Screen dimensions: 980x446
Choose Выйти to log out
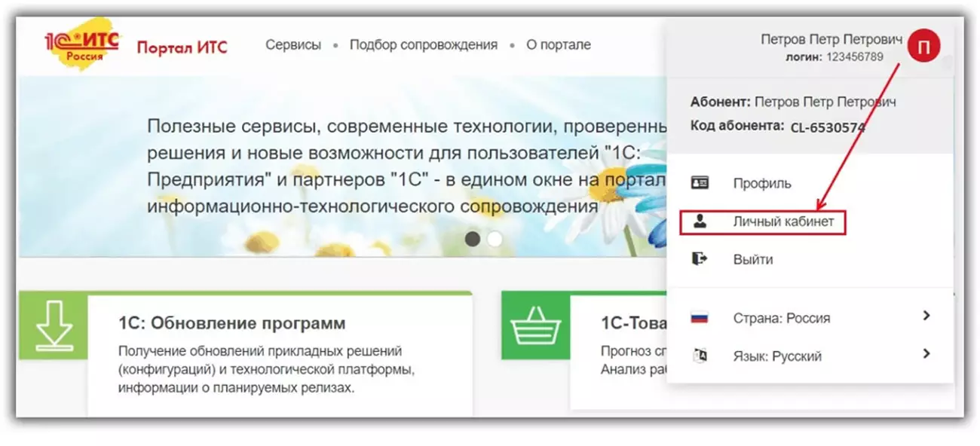click(x=753, y=259)
